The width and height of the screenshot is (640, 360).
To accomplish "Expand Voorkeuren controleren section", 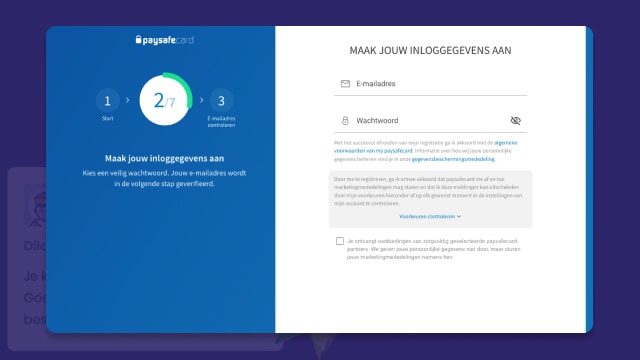I will (x=430, y=216).
